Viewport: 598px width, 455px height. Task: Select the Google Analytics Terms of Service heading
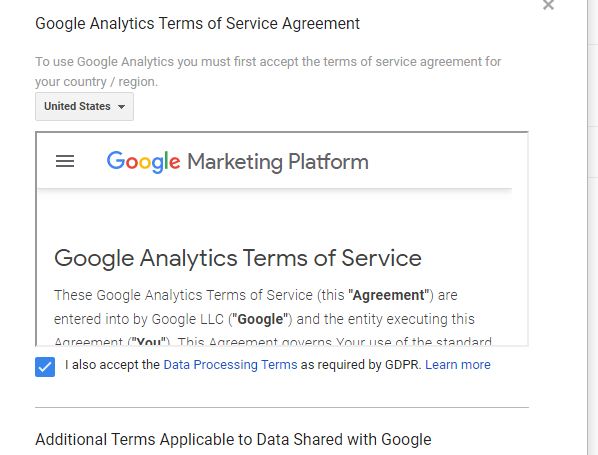pyautogui.click(x=238, y=258)
